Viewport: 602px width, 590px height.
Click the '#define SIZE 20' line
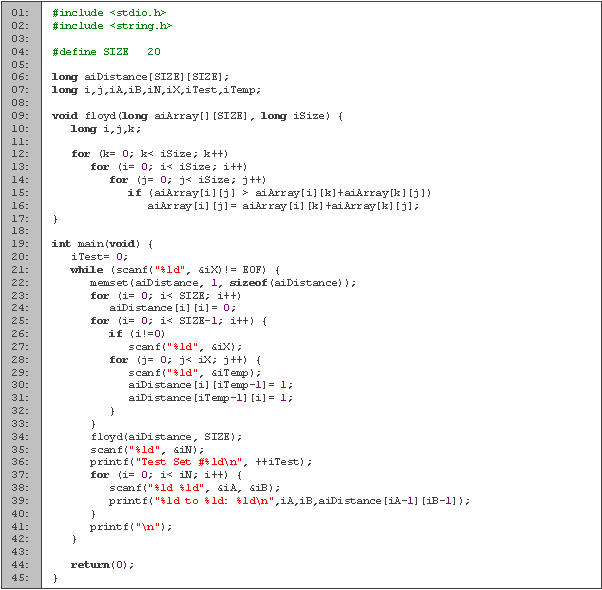click(x=106, y=51)
